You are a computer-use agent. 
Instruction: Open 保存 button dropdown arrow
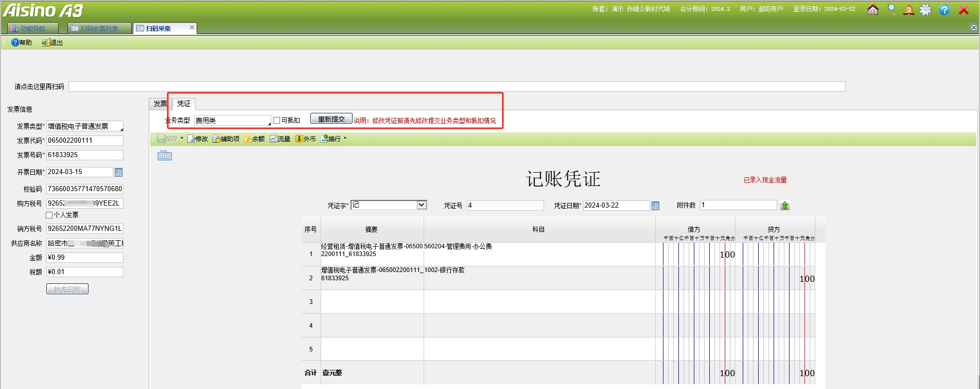(x=182, y=139)
